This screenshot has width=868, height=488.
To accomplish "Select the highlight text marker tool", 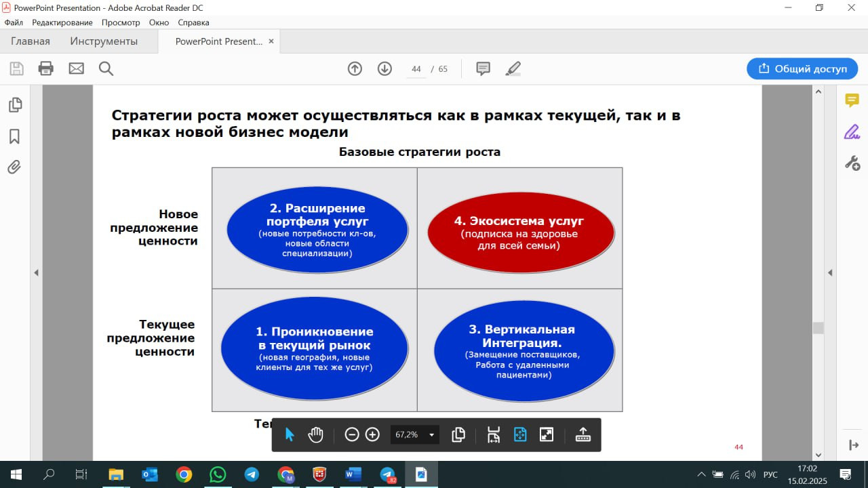I will (x=513, y=68).
